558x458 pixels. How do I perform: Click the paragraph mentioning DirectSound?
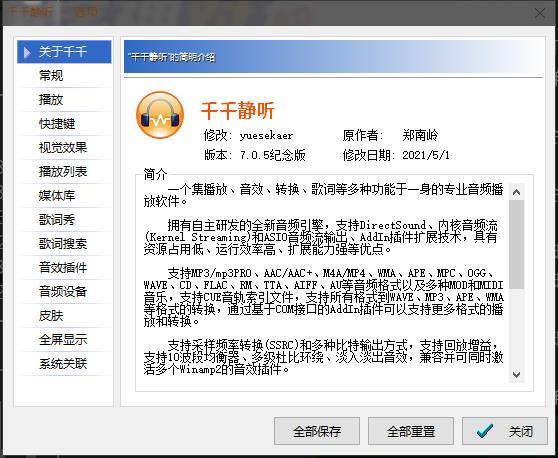(x=322, y=237)
